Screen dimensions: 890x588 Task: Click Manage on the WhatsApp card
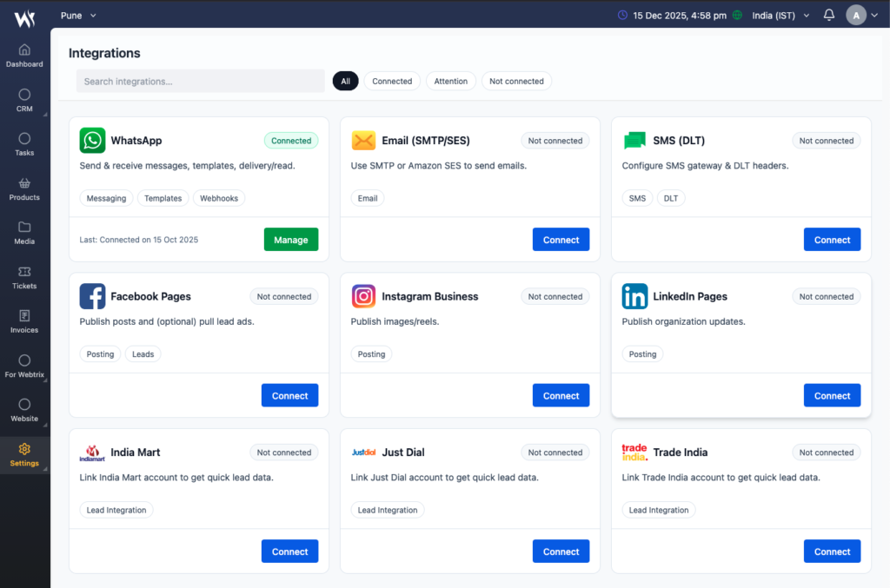point(290,240)
